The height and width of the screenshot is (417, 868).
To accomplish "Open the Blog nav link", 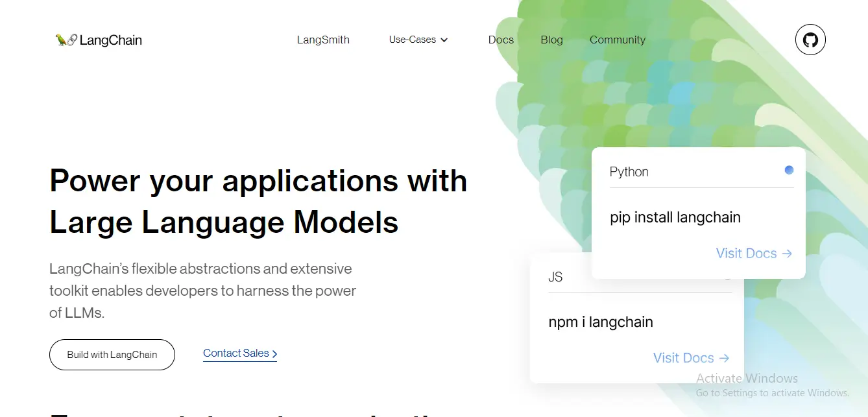I will coord(551,40).
